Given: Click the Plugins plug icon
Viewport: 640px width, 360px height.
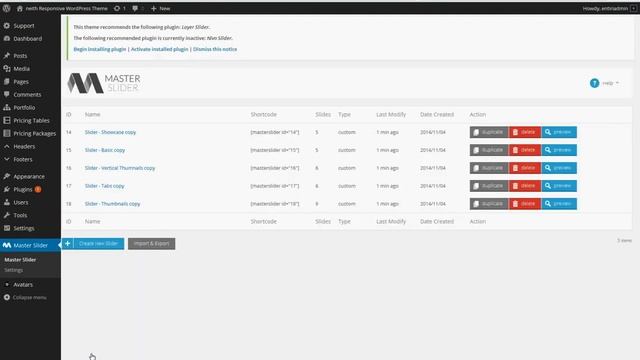Looking at the screenshot, I should pos(7,189).
